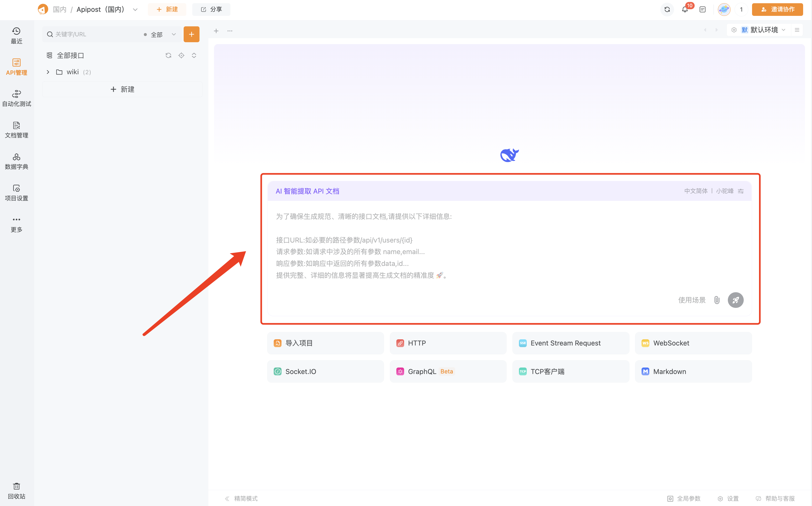The image size is (812, 506).
Task: Open the 数据字典 panel
Action: pos(16,161)
